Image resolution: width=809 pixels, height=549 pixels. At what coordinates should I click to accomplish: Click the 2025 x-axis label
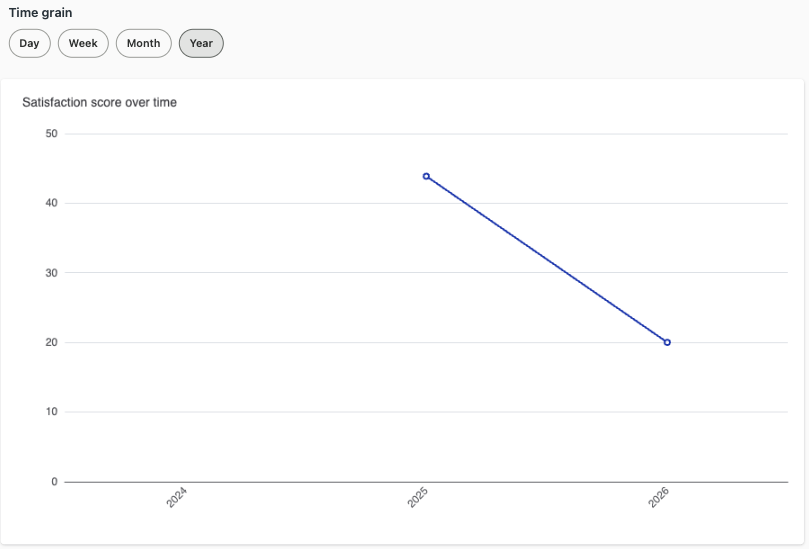[417, 497]
